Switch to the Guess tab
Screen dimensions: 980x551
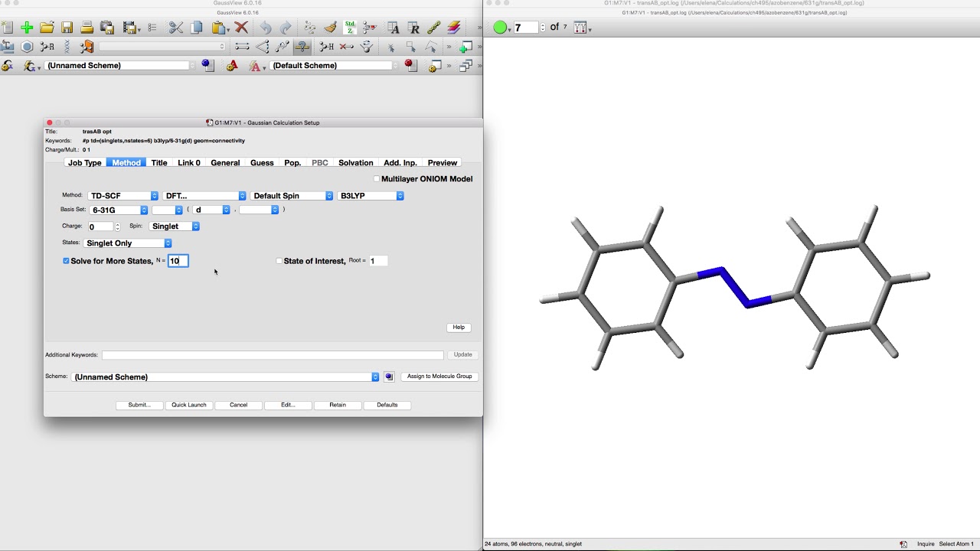point(262,163)
